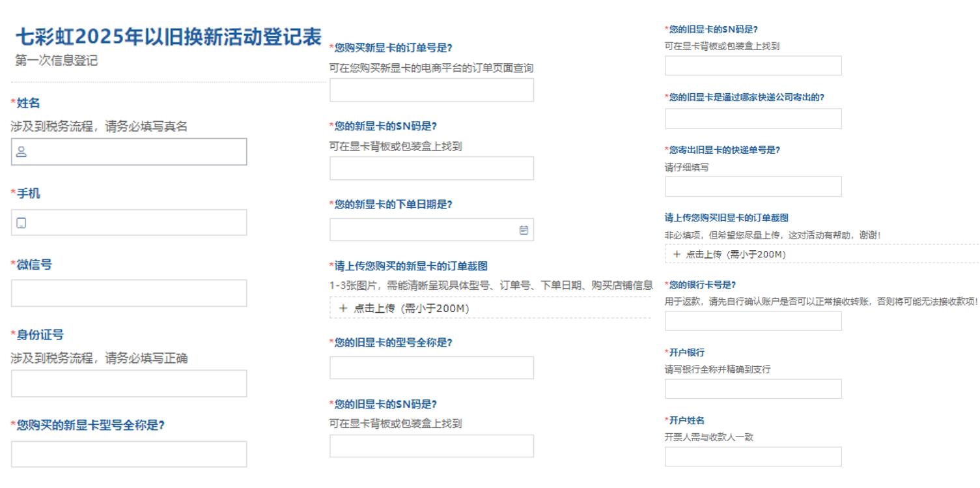Click the new card model name input
Viewport: 980px width, 488px height.
click(129, 454)
